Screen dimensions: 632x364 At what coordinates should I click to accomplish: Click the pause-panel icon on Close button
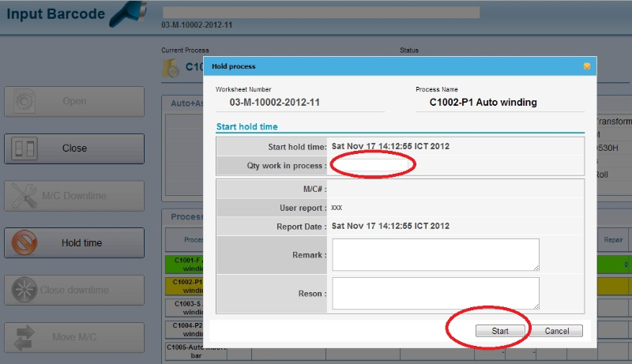tap(24, 148)
